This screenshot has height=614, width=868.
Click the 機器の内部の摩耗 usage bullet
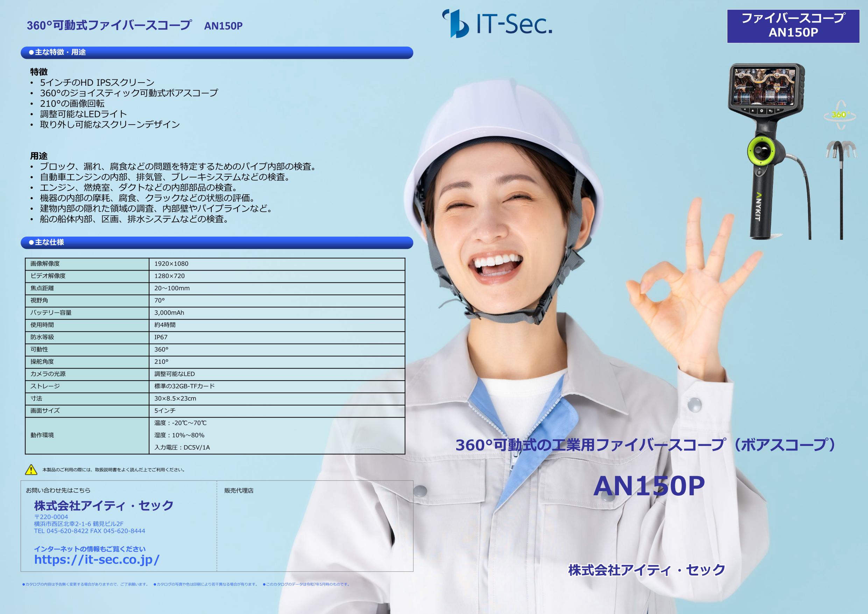pyautogui.click(x=148, y=198)
